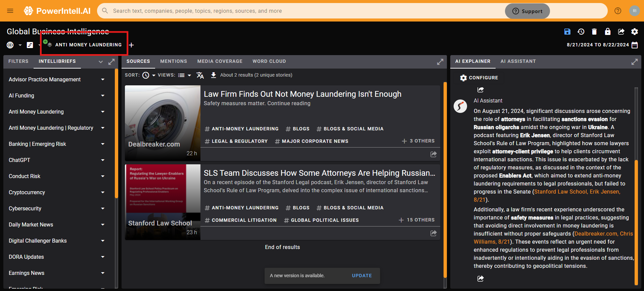
Task: Share the Stanford Law School article
Action: click(x=433, y=233)
